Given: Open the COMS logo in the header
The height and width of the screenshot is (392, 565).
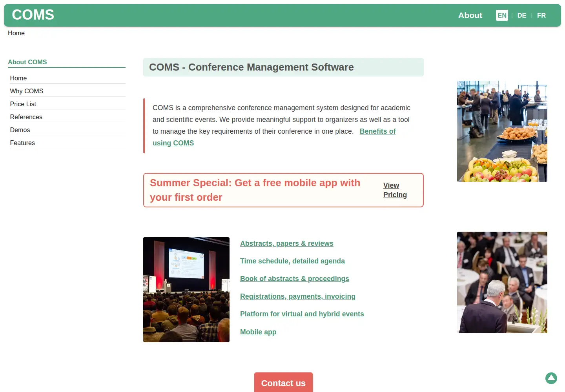Looking at the screenshot, I should click(33, 15).
